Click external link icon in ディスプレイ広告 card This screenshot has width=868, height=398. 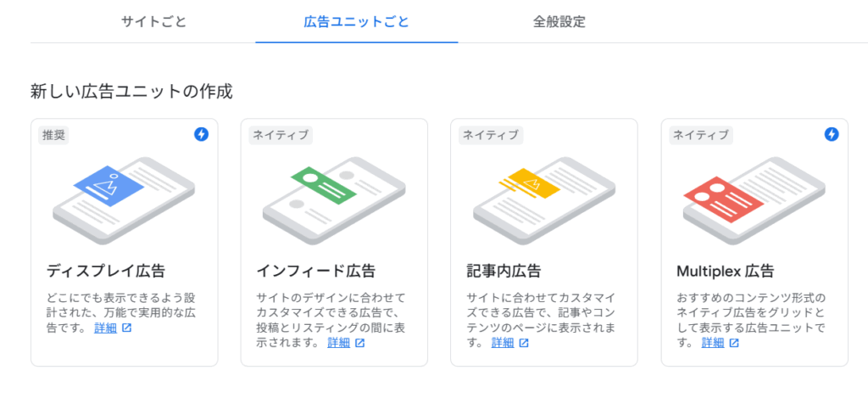(x=127, y=328)
